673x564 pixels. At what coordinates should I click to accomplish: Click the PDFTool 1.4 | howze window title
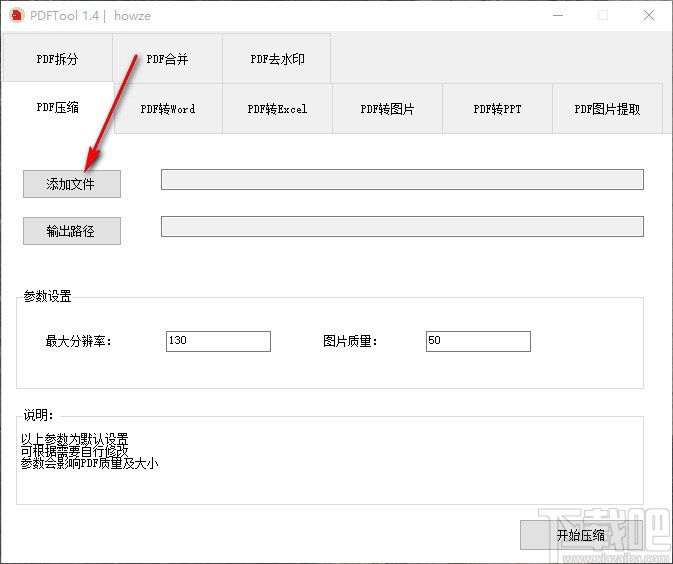pos(90,16)
